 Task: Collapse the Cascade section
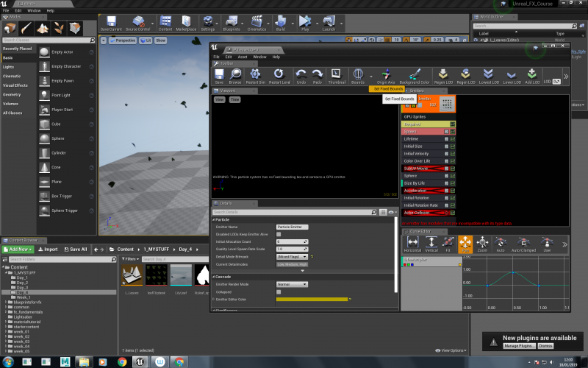(x=214, y=277)
